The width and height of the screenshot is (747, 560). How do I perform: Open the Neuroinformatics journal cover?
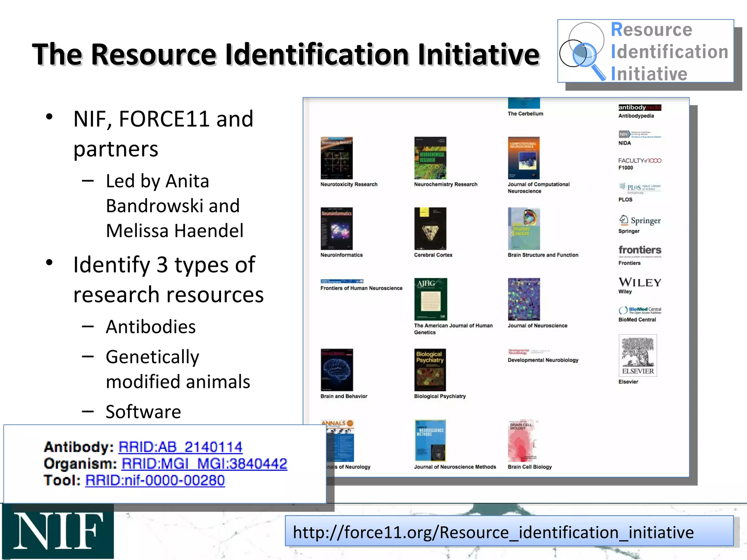(x=337, y=229)
